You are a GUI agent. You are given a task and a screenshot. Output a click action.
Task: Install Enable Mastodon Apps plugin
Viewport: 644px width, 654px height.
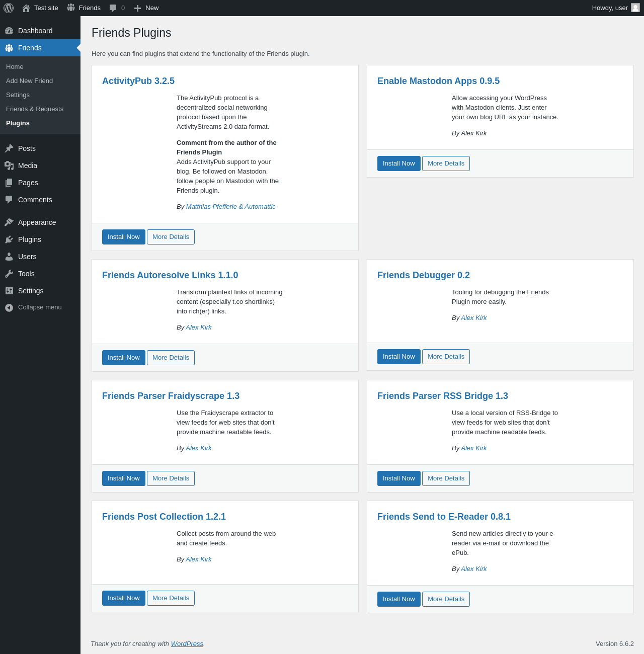click(399, 163)
